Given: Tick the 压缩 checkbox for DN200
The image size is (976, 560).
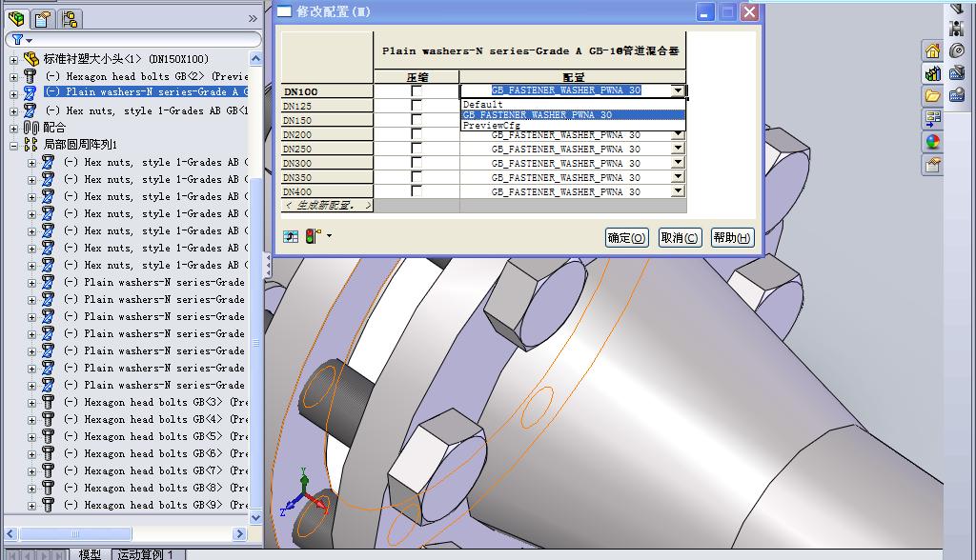Looking at the screenshot, I should click(x=417, y=134).
